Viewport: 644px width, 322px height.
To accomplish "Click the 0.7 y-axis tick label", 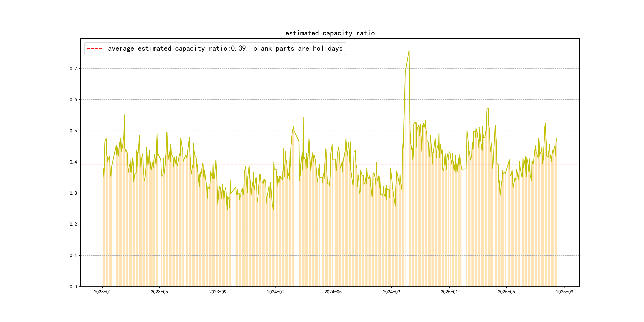I will (x=73, y=69).
